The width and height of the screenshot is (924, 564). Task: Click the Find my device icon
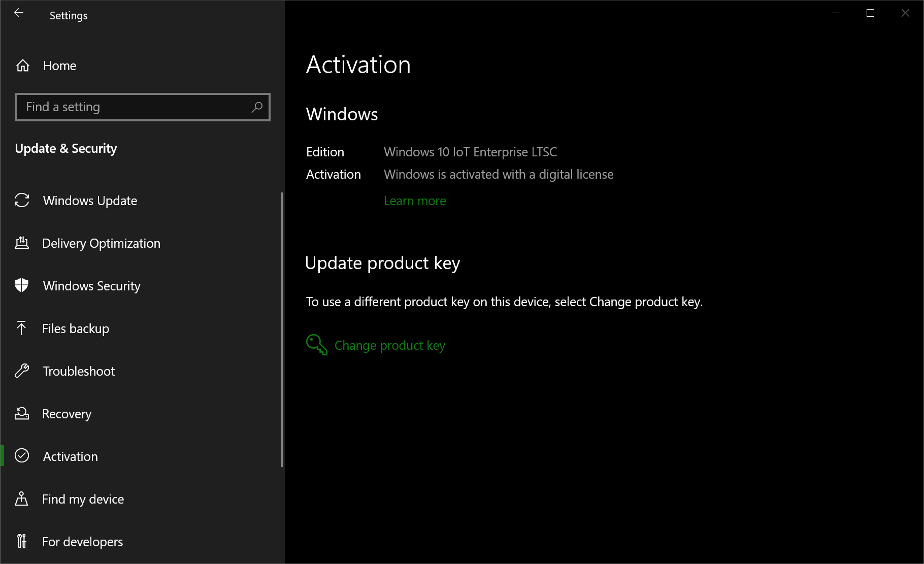(21, 499)
